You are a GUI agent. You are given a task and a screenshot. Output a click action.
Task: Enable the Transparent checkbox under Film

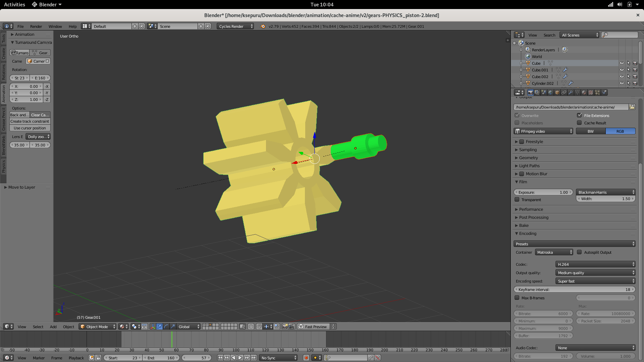(x=517, y=199)
